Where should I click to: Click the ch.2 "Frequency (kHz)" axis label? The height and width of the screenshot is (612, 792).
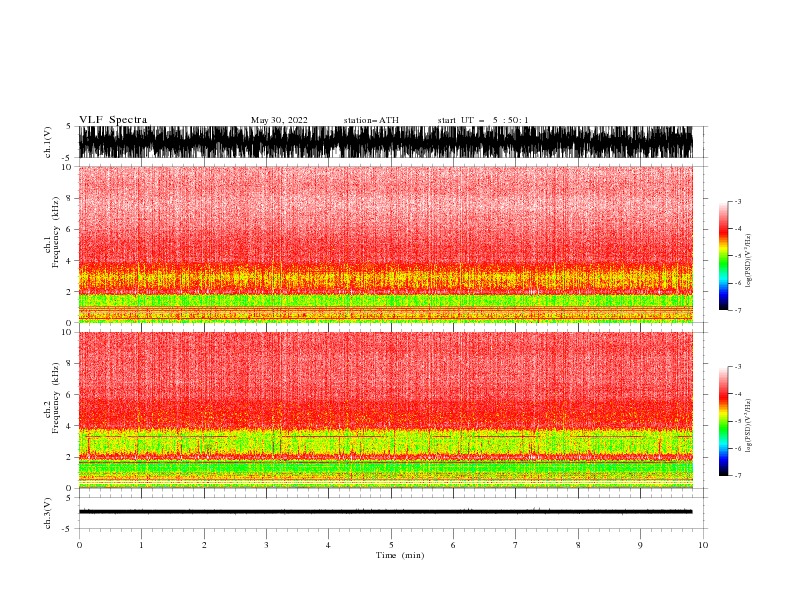pyautogui.click(x=56, y=398)
